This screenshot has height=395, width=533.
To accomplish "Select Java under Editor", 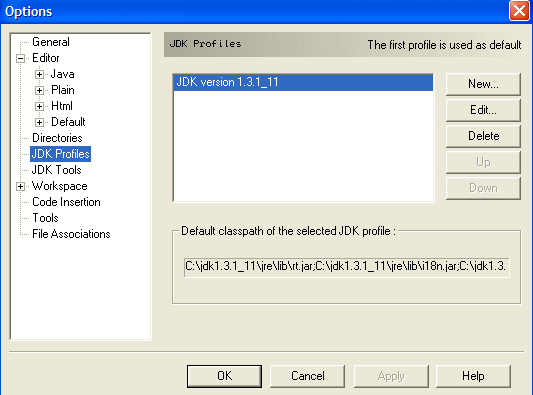I will pos(62,74).
